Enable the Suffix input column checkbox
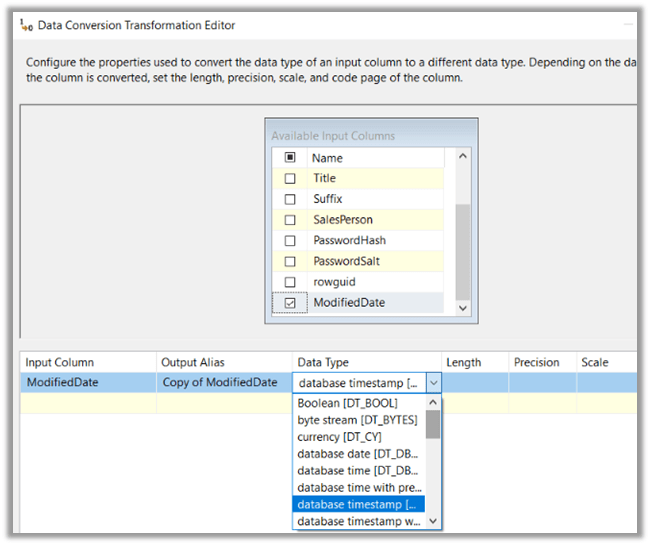This screenshot has width=650, height=545. click(290, 199)
